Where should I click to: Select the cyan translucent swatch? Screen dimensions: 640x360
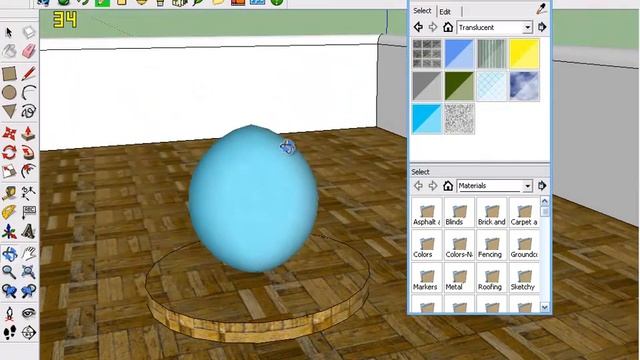click(427, 119)
